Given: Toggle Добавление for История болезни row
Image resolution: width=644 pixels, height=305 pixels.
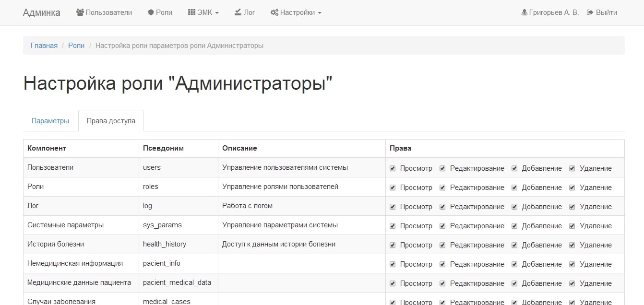Looking at the screenshot, I should [514, 245].
